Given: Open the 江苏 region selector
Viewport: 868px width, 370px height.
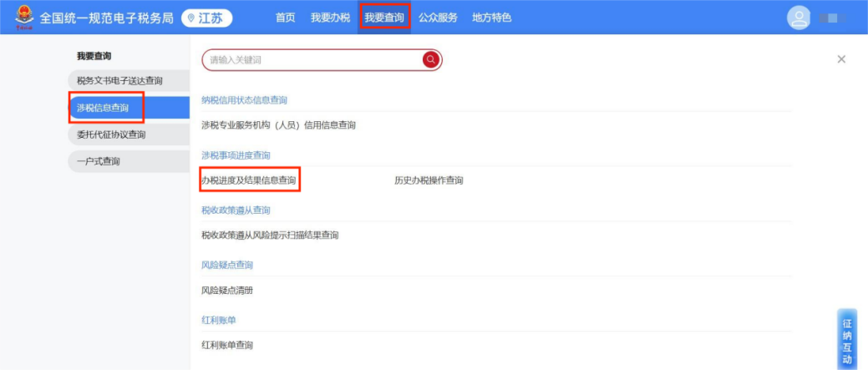Looking at the screenshot, I should click(207, 18).
